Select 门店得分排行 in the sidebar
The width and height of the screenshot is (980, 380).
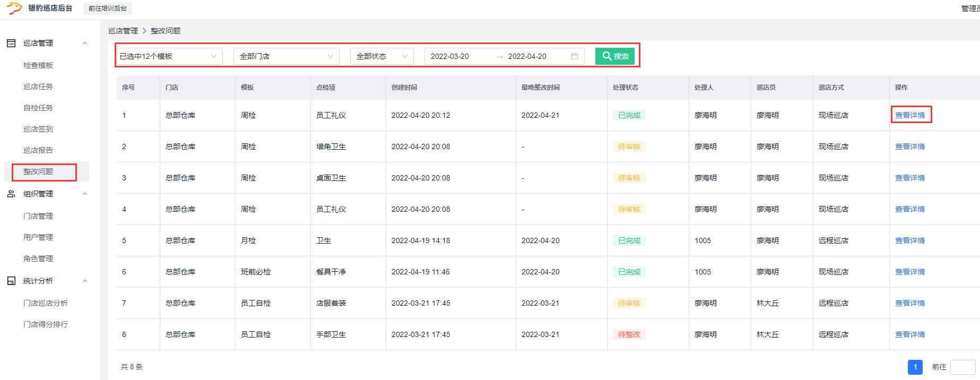tap(46, 324)
